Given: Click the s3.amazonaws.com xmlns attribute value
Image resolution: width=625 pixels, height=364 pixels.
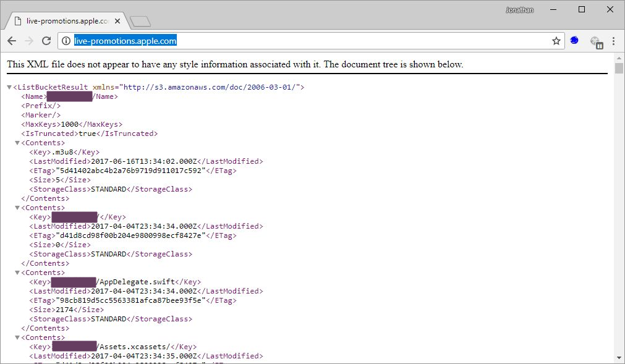Looking at the screenshot, I should click(x=210, y=87).
